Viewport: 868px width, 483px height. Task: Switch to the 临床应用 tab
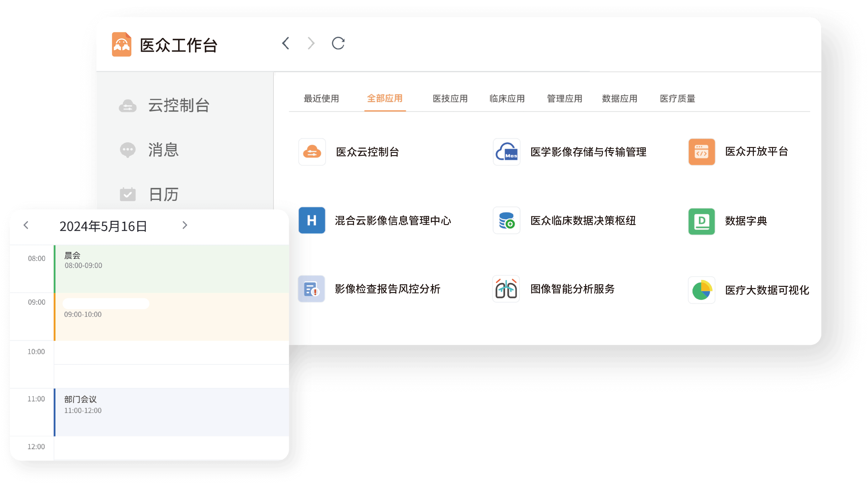507,99
